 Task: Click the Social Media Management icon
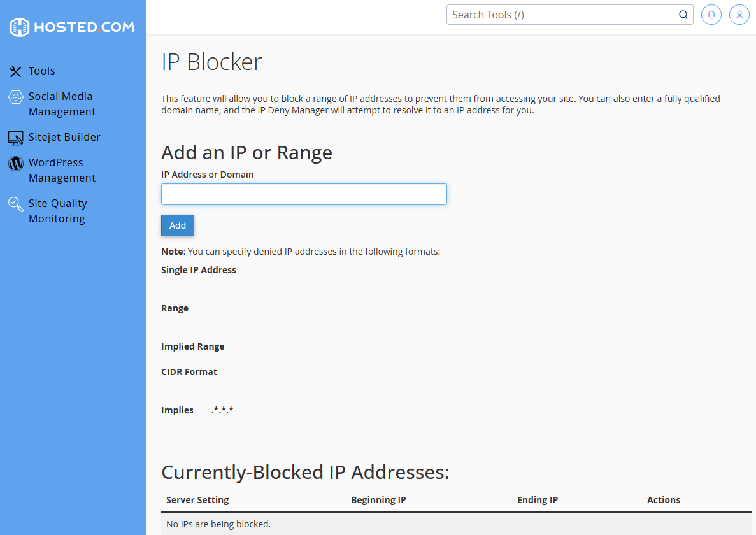[15, 97]
